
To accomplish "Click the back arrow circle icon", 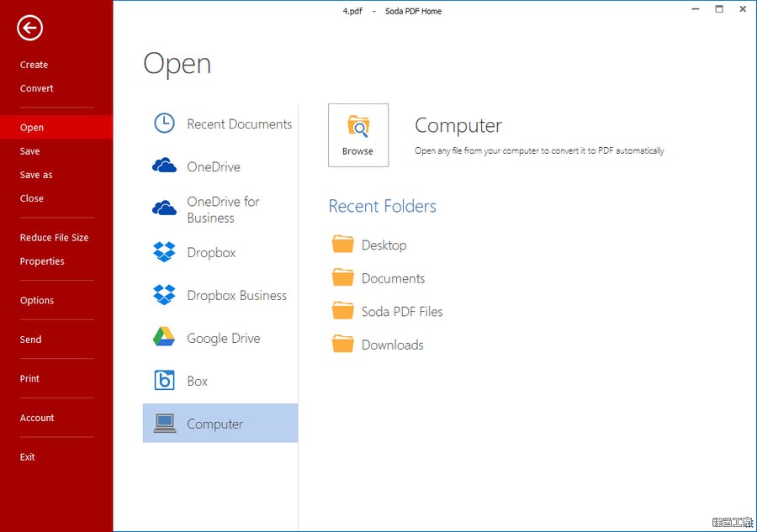I will (x=30, y=28).
